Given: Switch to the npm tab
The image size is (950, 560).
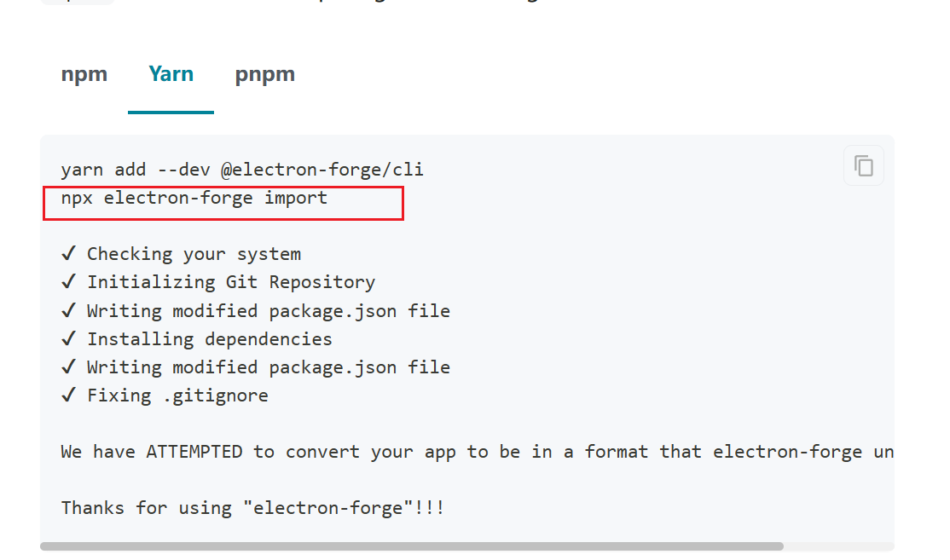Looking at the screenshot, I should point(84,74).
